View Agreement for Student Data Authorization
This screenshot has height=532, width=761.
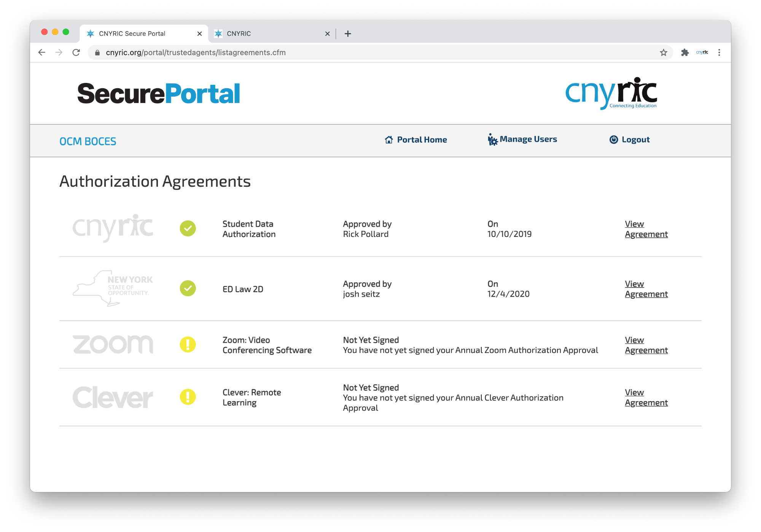tap(646, 229)
